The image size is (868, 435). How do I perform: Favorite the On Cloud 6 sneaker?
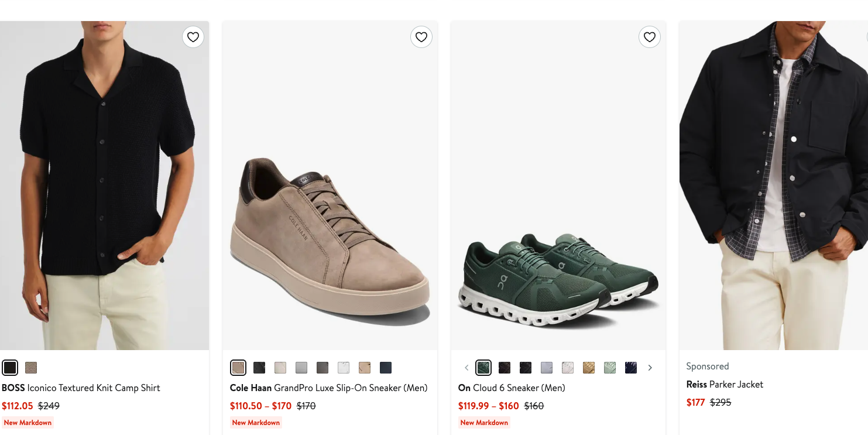(x=649, y=37)
